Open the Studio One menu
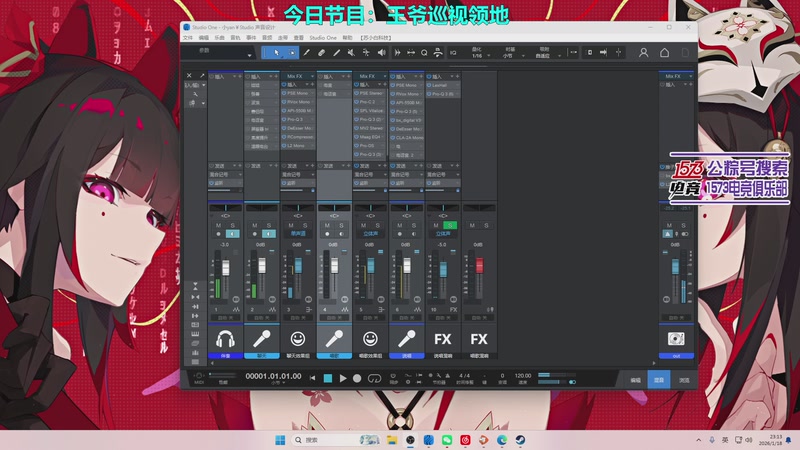800x450 pixels. 322,38
